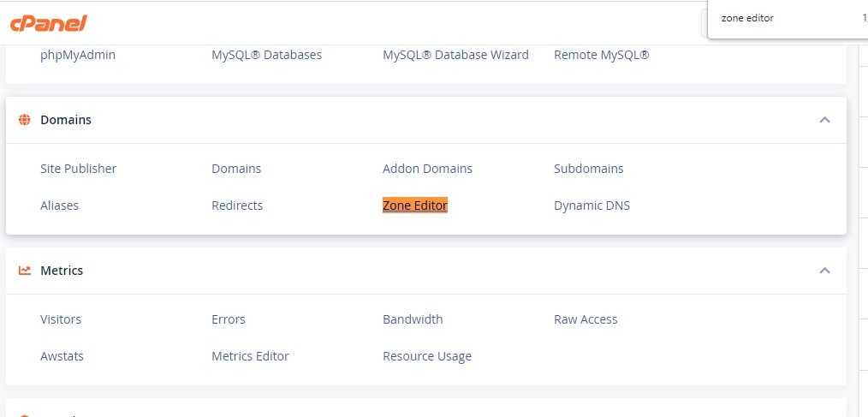View Visitors metrics
This screenshot has height=417, width=868.
[x=61, y=319]
